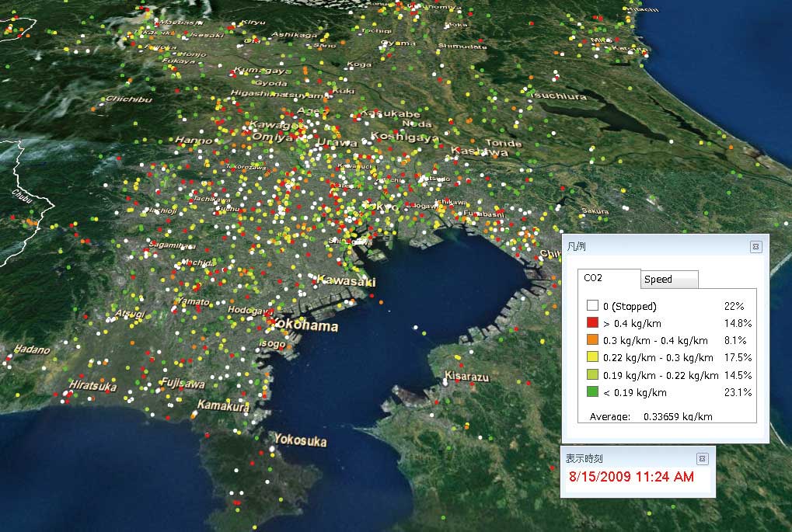Close the 表示時刻 time panel
Image resolution: width=792 pixels, height=532 pixels.
(x=702, y=458)
